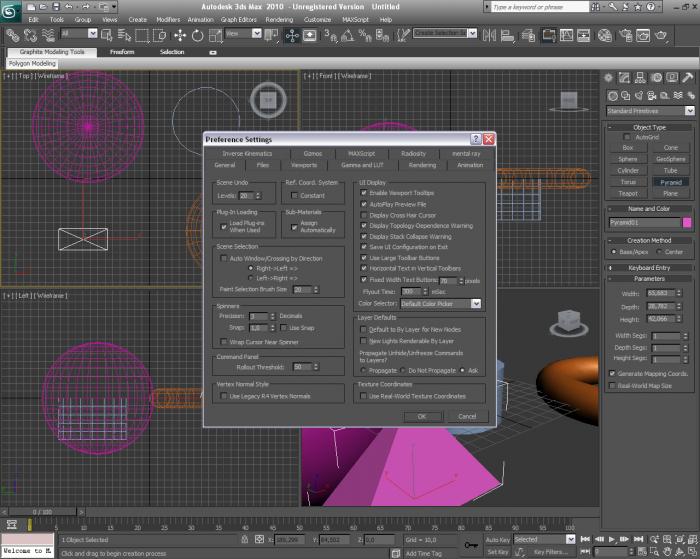Uncheck AutoPlay Preview File
Viewport: 700px width, 559px height.
[x=363, y=204]
